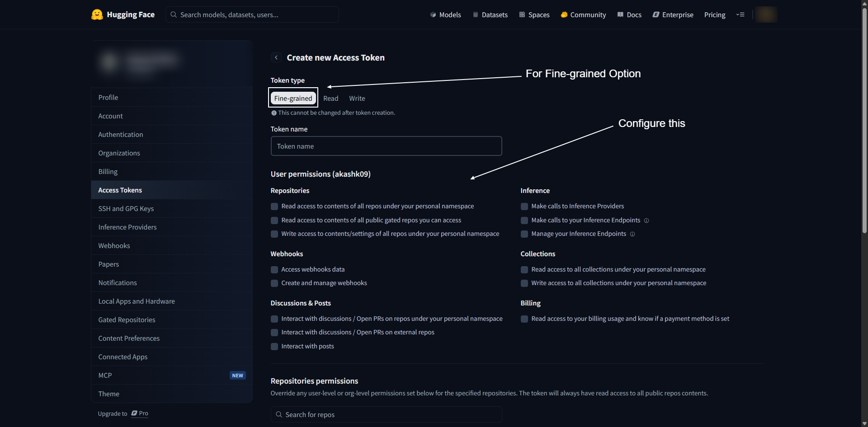Open Papers settings

pos(172,264)
